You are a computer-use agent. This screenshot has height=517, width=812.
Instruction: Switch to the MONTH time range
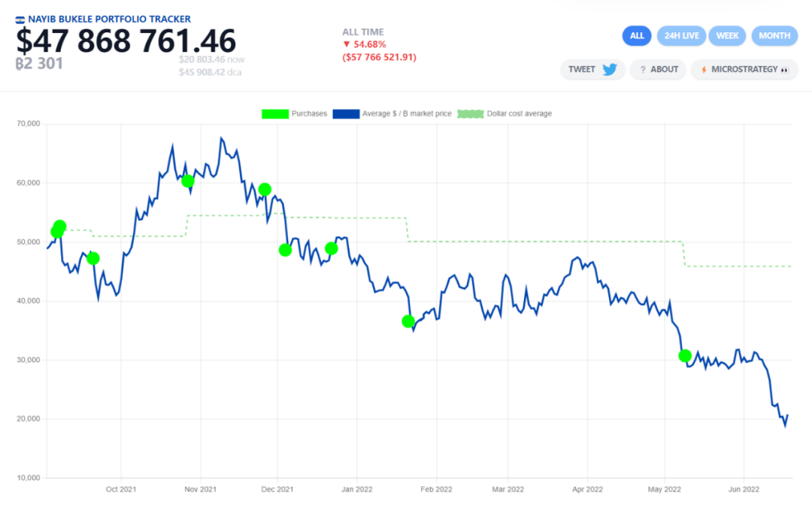tap(774, 35)
